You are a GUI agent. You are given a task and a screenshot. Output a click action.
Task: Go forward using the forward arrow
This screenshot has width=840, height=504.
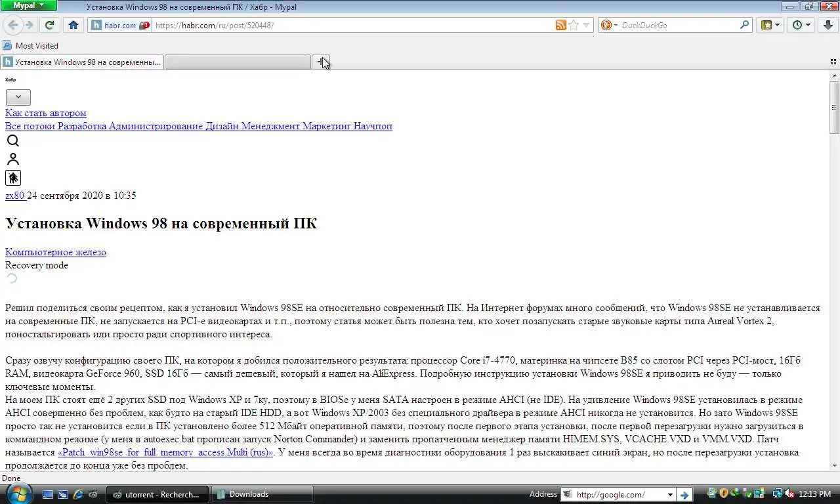pyautogui.click(x=30, y=25)
